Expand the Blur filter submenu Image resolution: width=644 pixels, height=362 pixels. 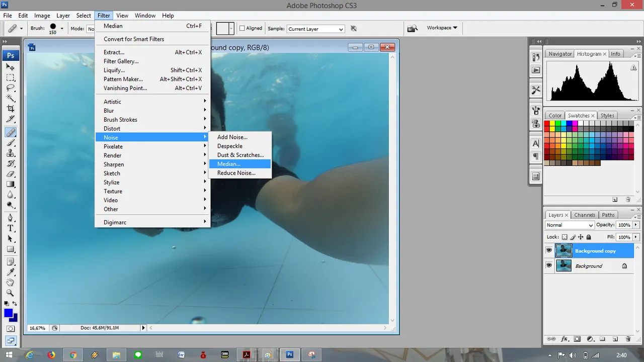(x=153, y=111)
